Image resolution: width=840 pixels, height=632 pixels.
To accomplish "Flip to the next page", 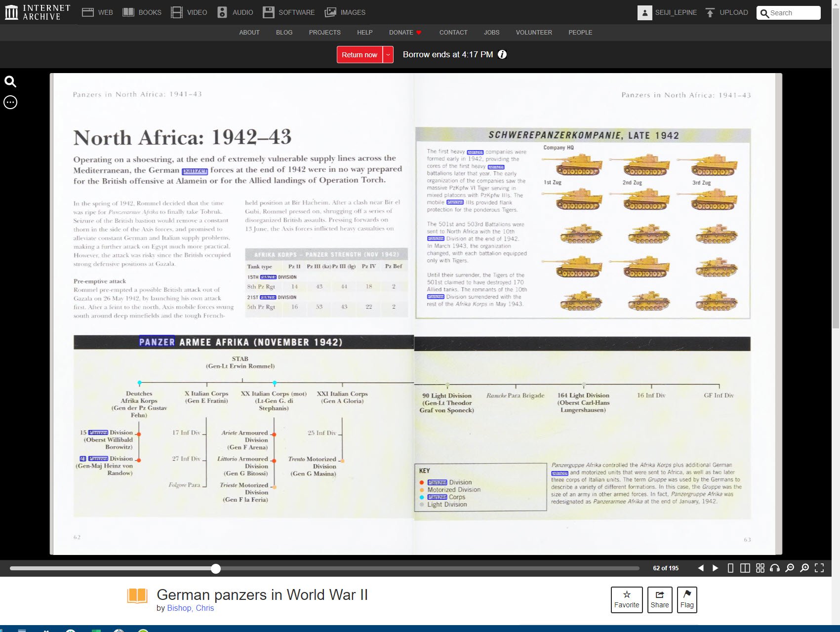I will (715, 568).
